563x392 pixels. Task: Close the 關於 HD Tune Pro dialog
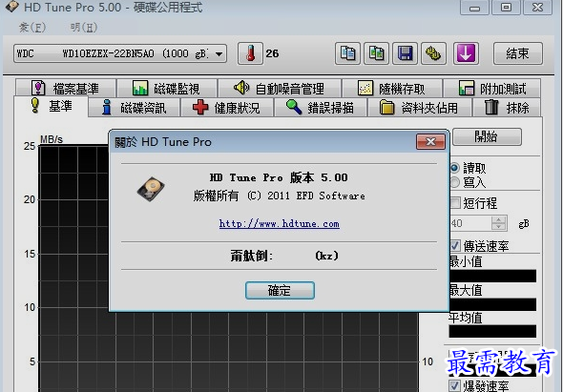(430, 142)
